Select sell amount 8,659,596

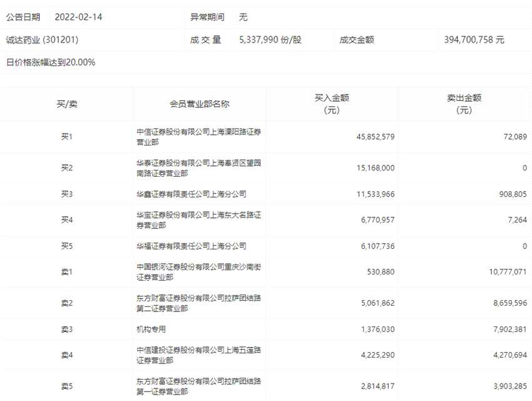[x=510, y=303]
